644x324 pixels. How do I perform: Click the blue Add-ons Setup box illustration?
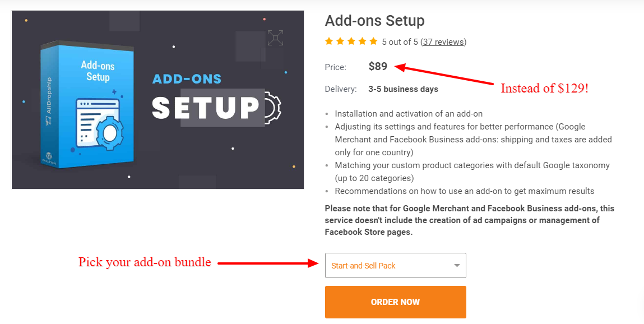pos(87,105)
